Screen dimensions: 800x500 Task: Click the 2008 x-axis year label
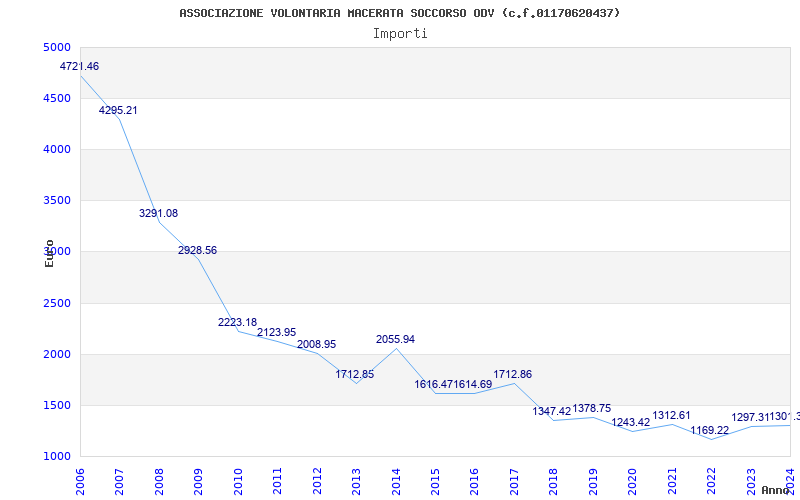click(x=159, y=482)
